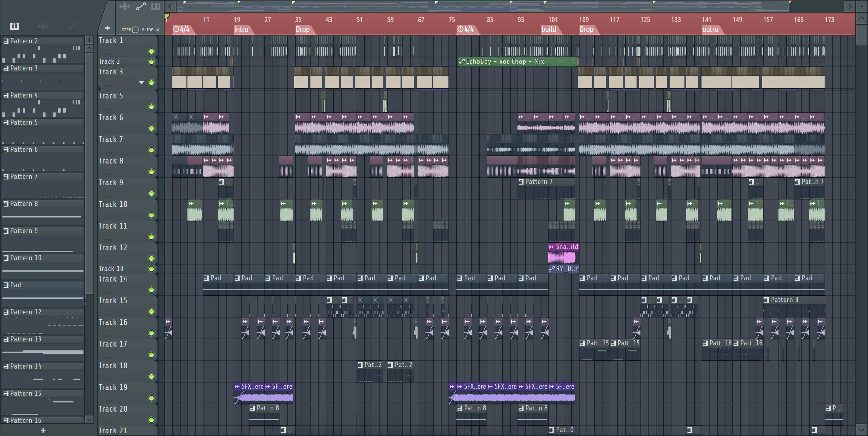Click the down arrow of the playlist vertical scrollbar
This screenshot has height=436, width=868.
862,430
